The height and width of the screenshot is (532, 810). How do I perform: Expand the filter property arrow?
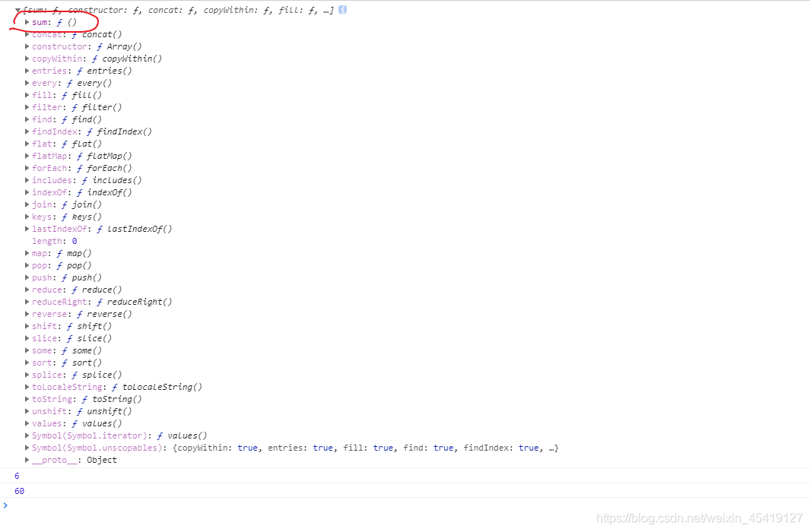pyautogui.click(x=27, y=107)
